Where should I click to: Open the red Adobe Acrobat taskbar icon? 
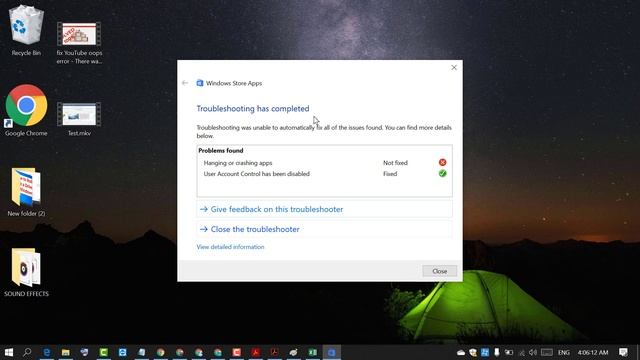(x=256, y=352)
